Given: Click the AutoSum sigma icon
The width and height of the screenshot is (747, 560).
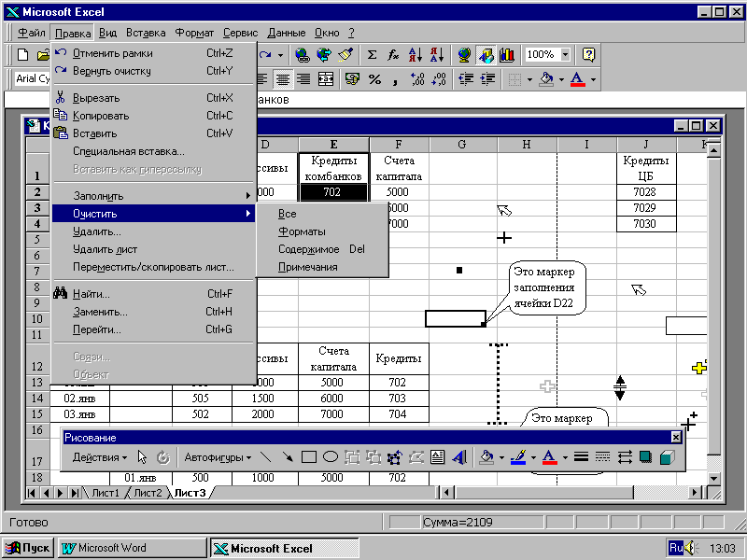Looking at the screenshot, I should pos(372,55).
